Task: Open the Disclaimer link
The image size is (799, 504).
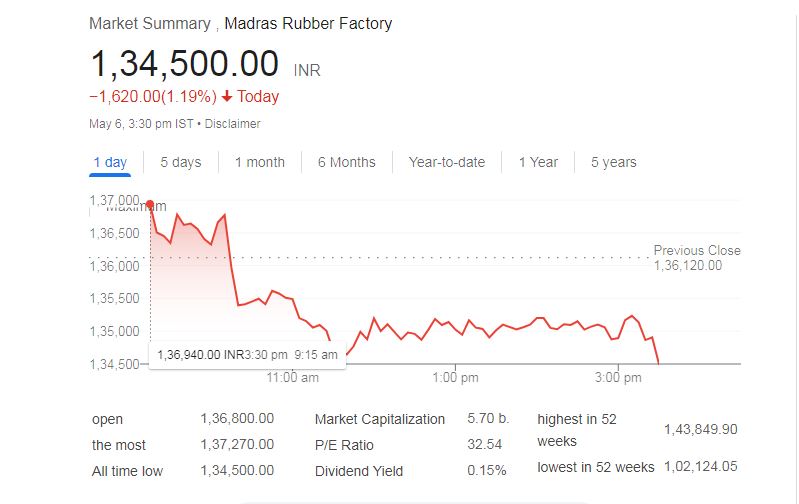Action: tap(232, 124)
